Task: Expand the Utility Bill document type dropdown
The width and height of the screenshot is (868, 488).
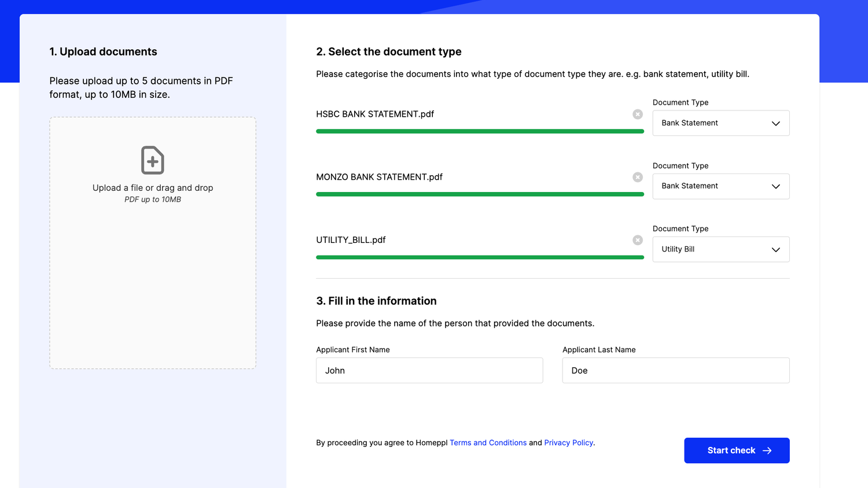Action: click(x=720, y=249)
